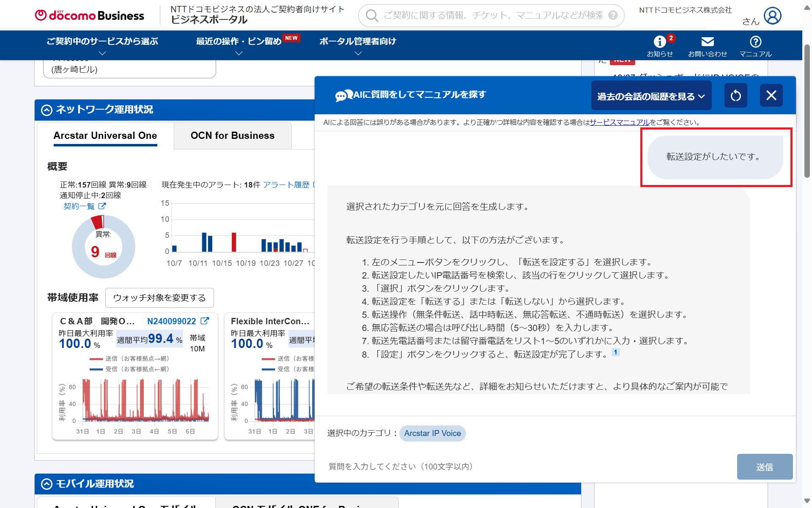The image size is (812, 508).
Task: Click the reset conversation refresh icon
Action: [735, 96]
